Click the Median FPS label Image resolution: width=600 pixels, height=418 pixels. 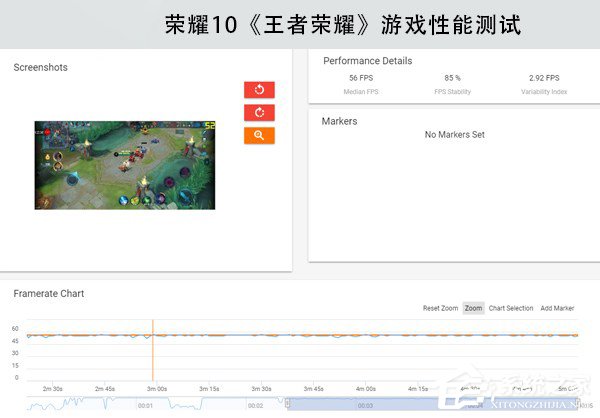(x=361, y=92)
